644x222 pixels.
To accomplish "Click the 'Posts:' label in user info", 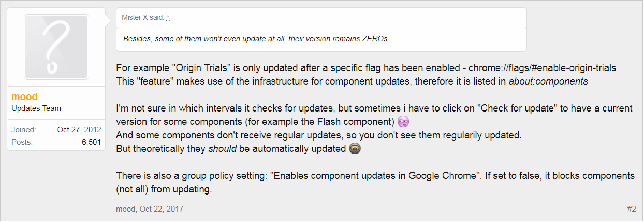I will coord(22,142).
